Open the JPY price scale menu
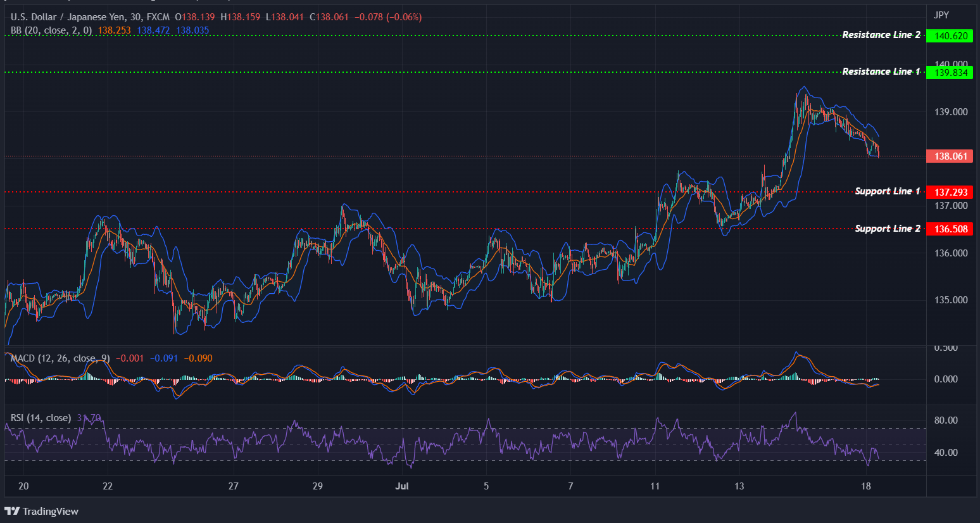980x523 pixels. pyautogui.click(x=941, y=15)
